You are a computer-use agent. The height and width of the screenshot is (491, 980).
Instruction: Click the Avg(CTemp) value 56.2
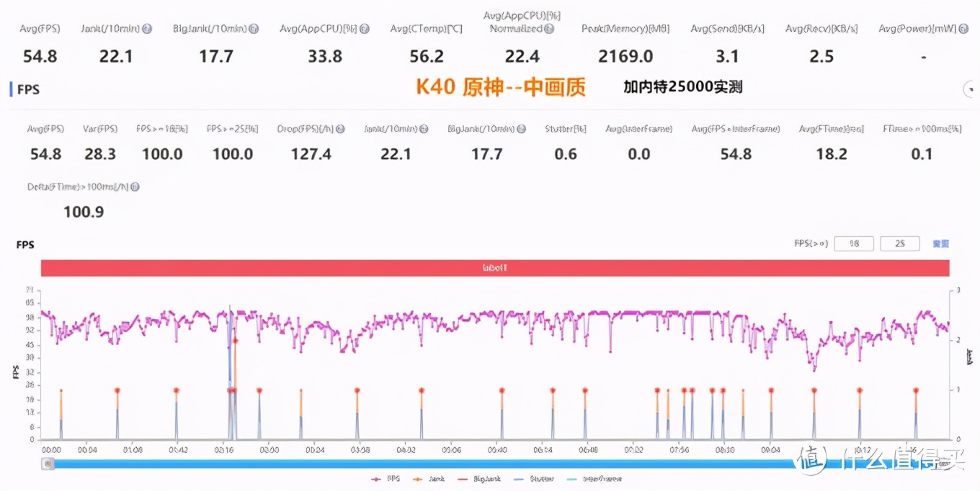(x=427, y=56)
